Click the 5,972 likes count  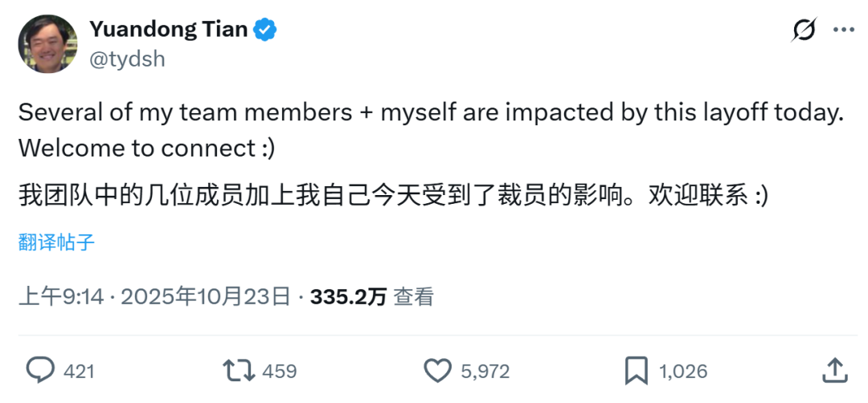click(x=485, y=371)
